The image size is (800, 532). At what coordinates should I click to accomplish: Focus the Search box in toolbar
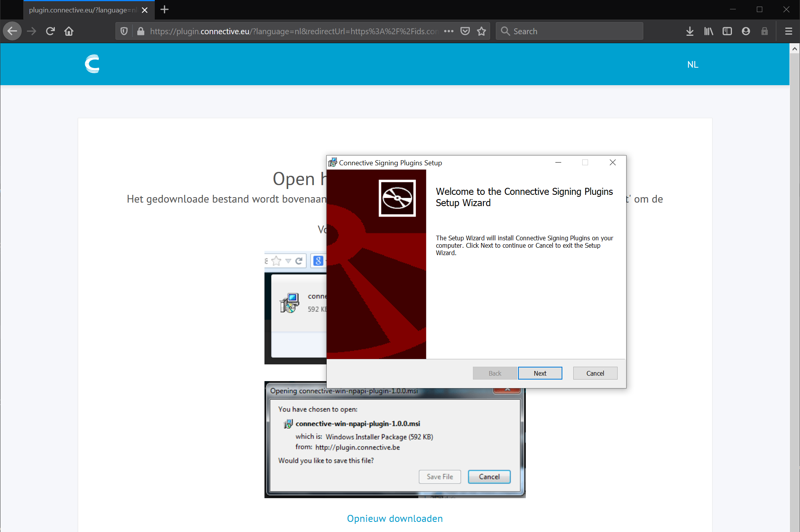(x=569, y=31)
